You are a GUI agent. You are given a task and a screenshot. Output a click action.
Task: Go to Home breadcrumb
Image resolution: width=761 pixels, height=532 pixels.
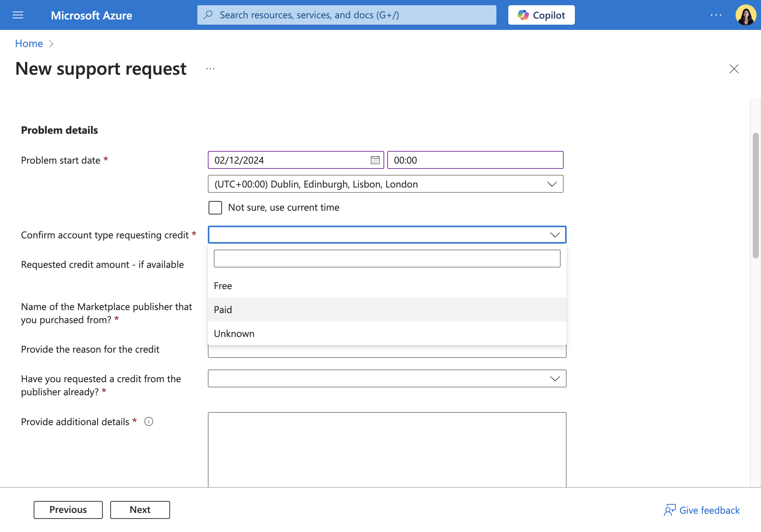point(29,43)
